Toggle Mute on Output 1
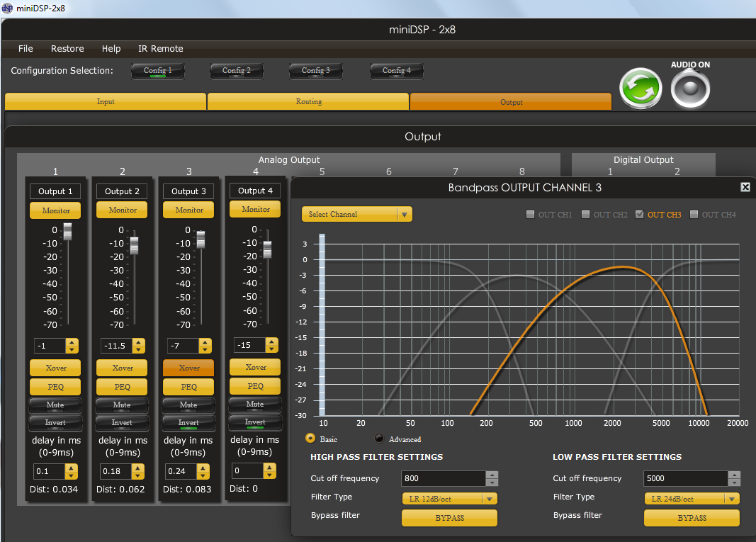 point(55,405)
